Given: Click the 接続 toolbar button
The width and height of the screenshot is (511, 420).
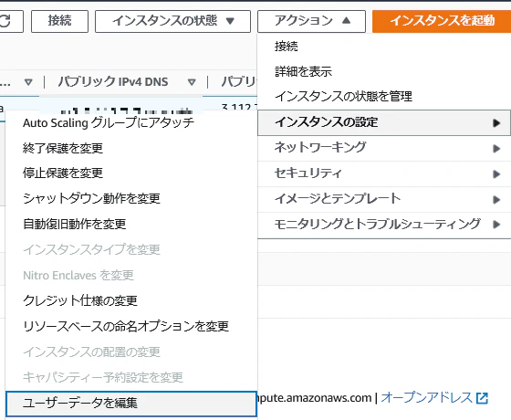Looking at the screenshot, I should (59, 21).
